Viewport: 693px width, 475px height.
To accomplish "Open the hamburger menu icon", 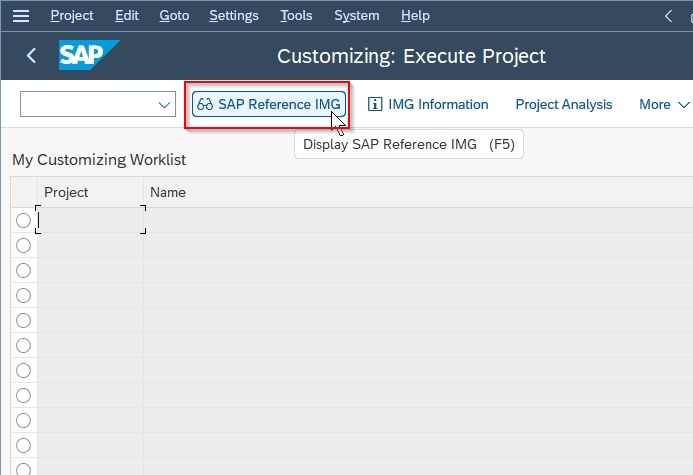I will tap(21, 16).
